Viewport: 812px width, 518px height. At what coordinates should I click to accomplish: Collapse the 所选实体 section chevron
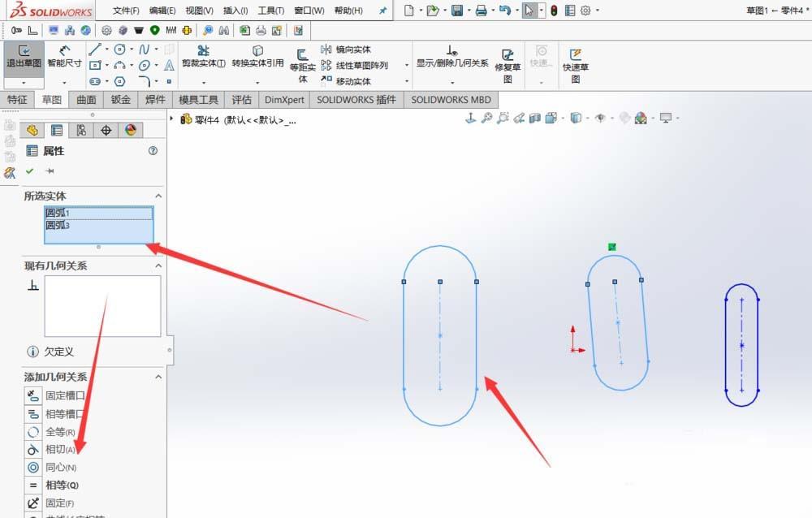(x=159, y=196)
